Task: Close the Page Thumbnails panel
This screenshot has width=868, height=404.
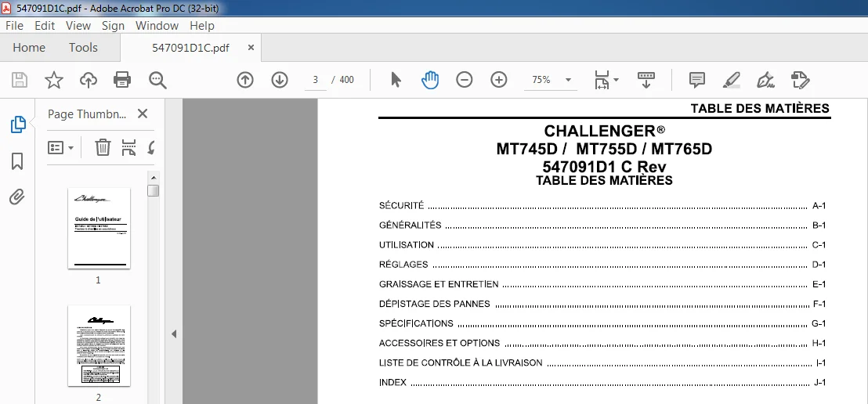Action: coord(143,114)
